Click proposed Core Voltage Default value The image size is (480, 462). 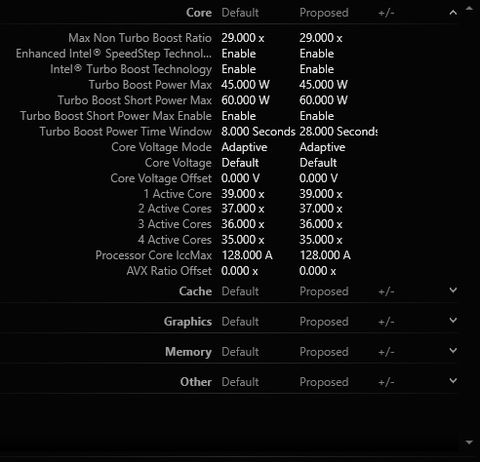point(318,163)
